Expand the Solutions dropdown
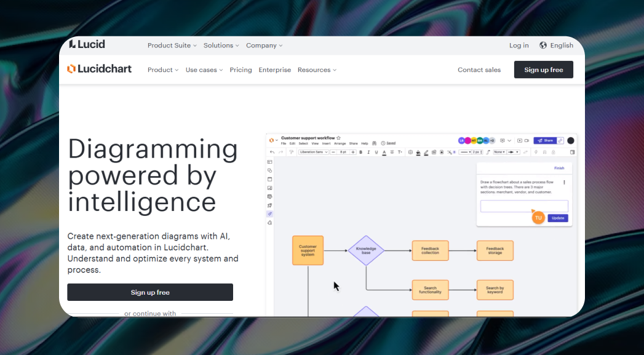The width and height of the screenshot is (644, 355). point(221,45)
